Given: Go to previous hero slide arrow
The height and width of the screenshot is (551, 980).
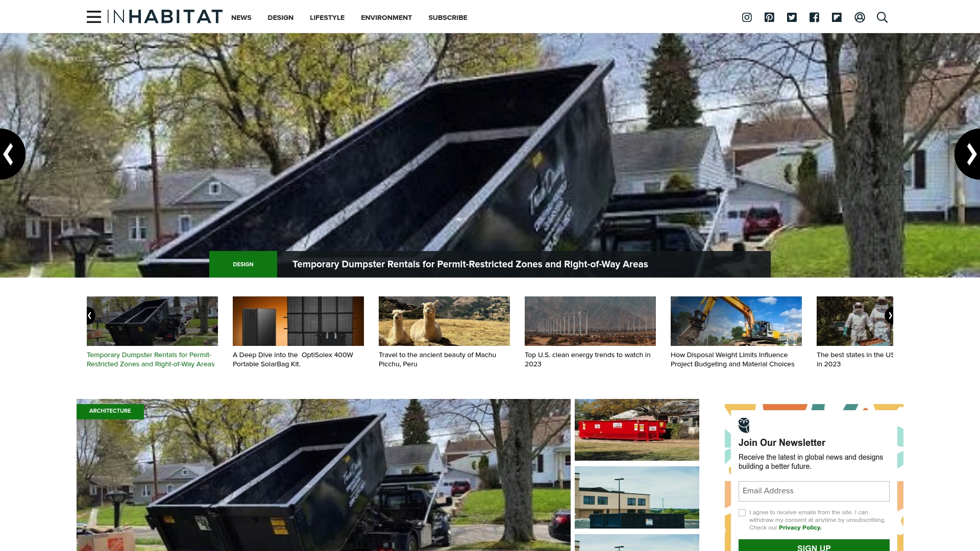Looking at the screenshot, I should (x=10, y=154).
